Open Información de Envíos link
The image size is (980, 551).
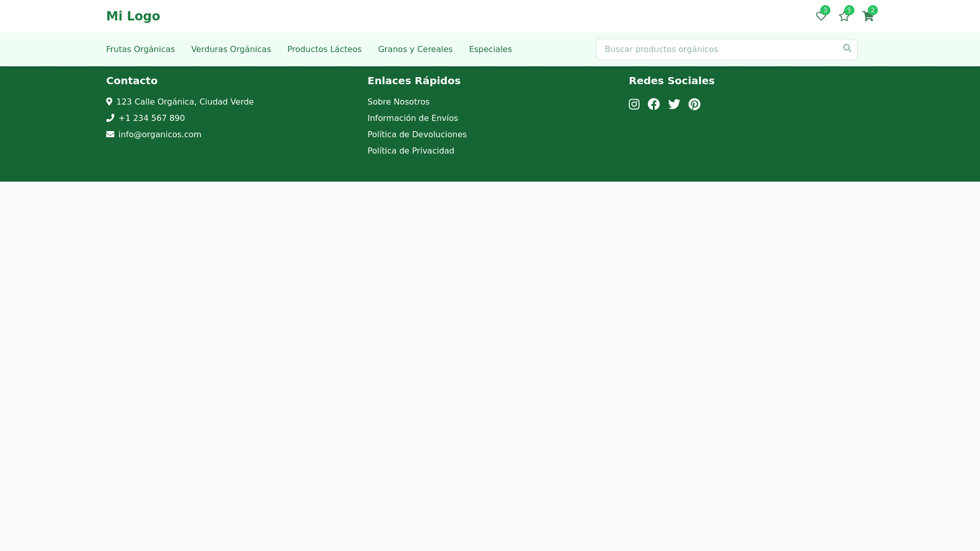coord(412,118)
